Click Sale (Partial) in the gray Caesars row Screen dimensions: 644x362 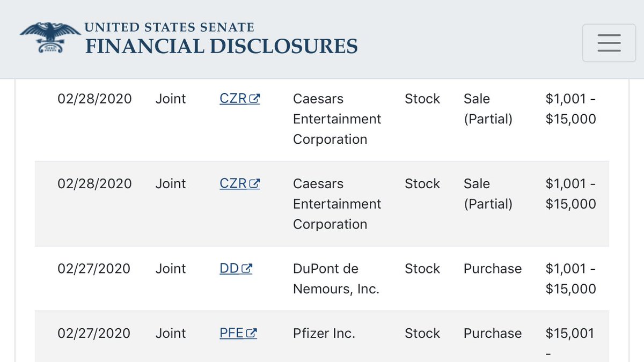click(488, 194)
